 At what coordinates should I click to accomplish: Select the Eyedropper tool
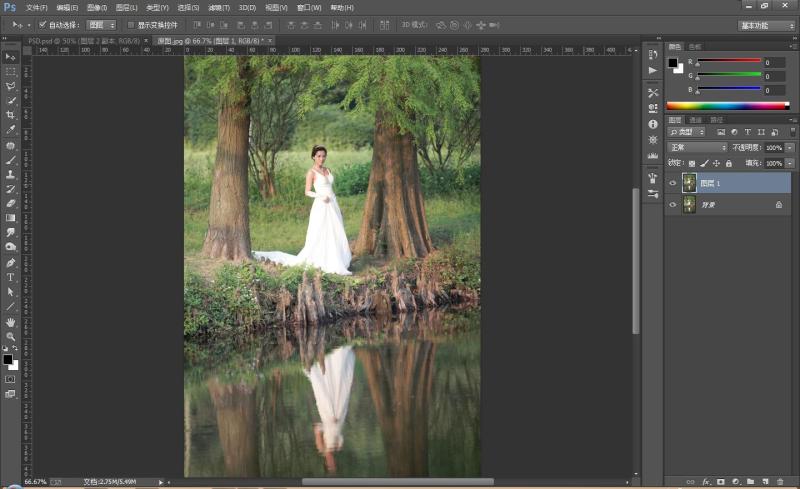point(10,130)
